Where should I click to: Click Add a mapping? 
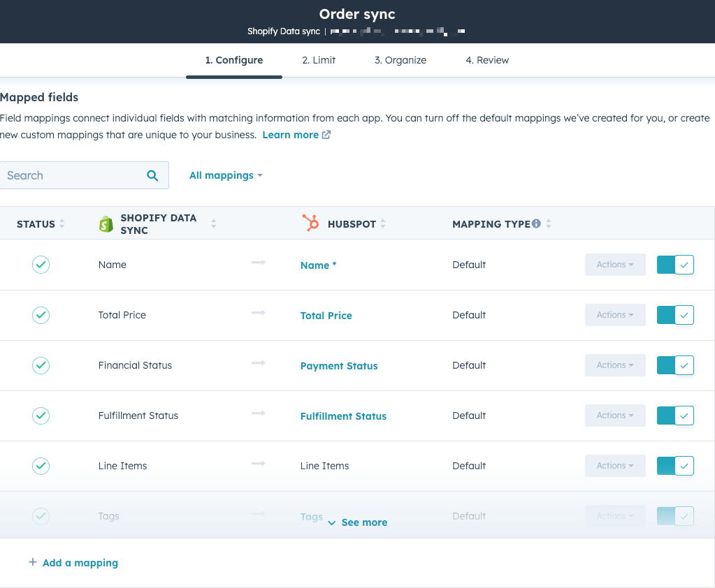point(73,563)
